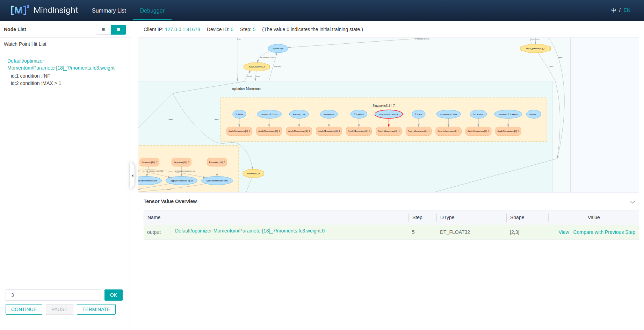Open Compare with Previous Step link
644x330 pixels.
[604, 232]
